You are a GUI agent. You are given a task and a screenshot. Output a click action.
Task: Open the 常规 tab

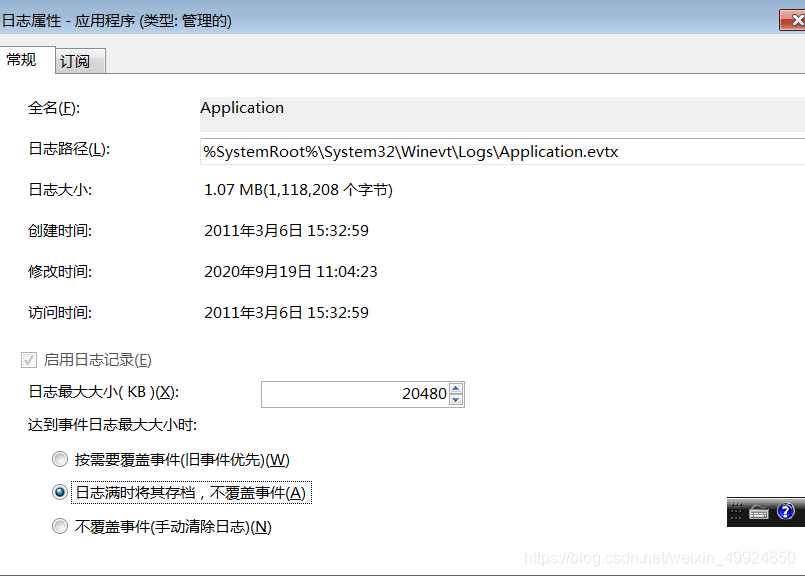coord(22,60)
